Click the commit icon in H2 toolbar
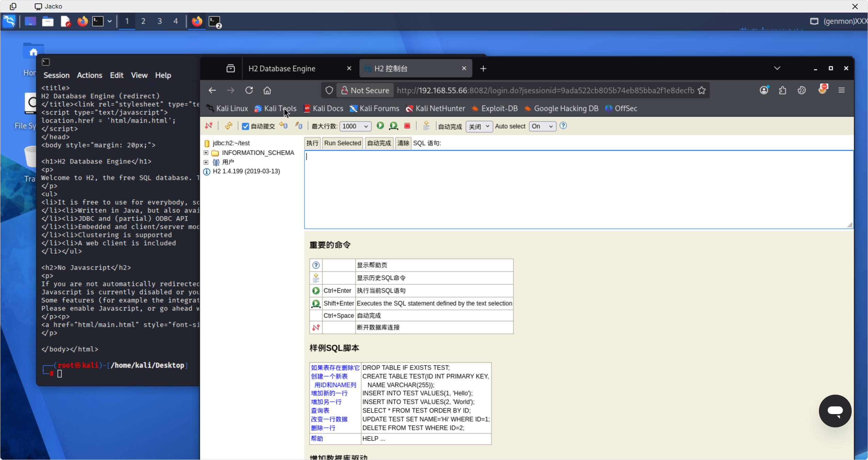The width and height of the screenshot is (868, 460). pyautogui.click(x=299, y=126)
